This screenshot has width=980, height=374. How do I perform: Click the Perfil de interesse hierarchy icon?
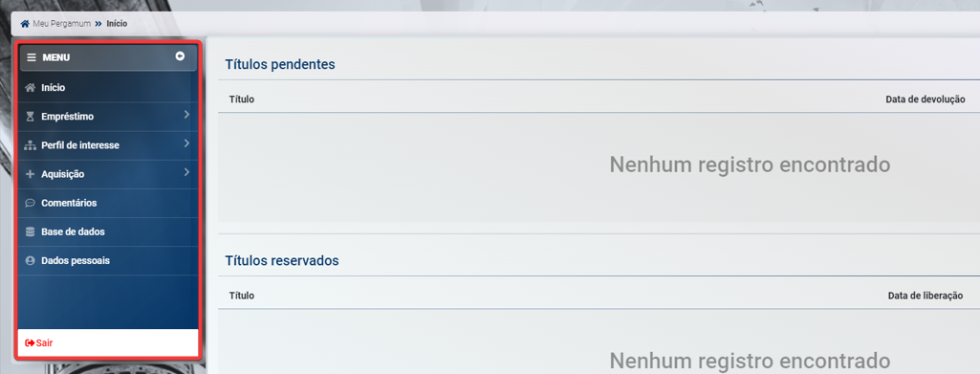30,145
